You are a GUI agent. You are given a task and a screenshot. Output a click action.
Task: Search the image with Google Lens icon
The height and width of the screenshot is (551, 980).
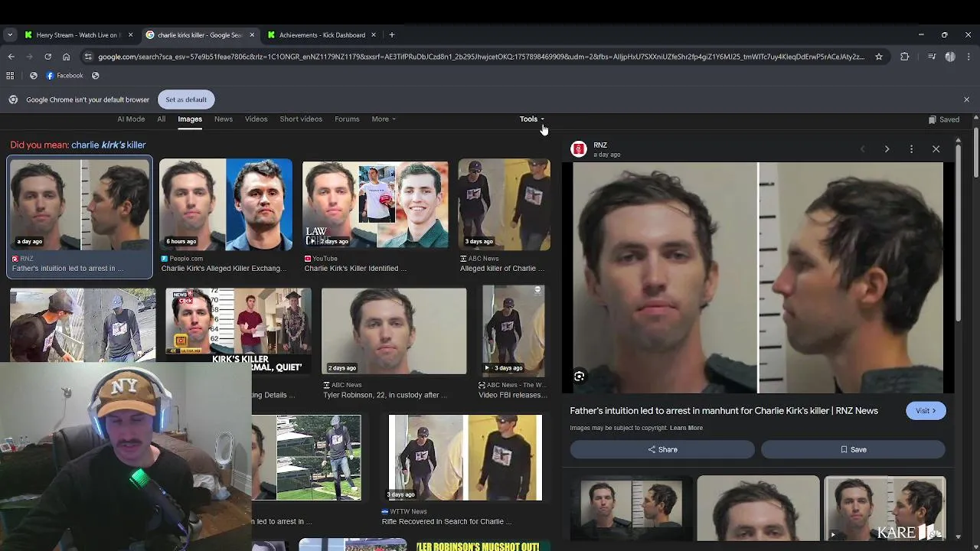click(580, 376)
